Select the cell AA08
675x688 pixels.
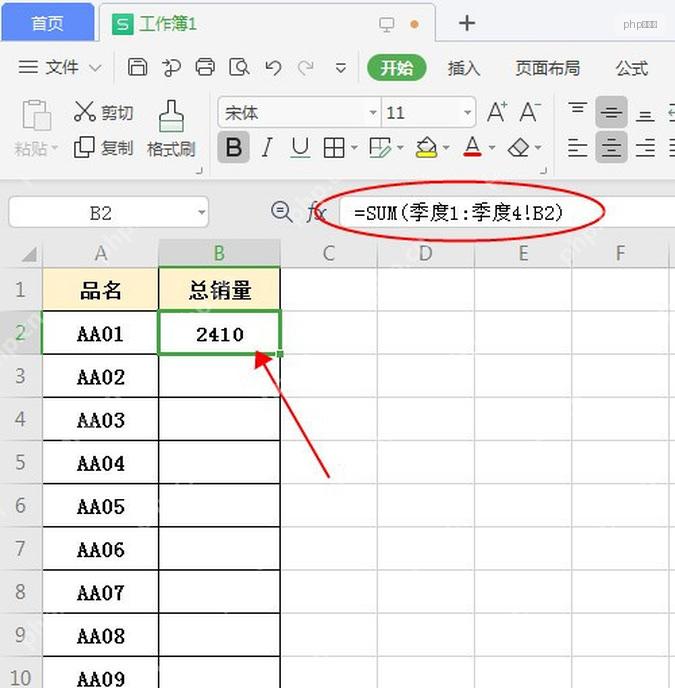[x=101, y=635]
